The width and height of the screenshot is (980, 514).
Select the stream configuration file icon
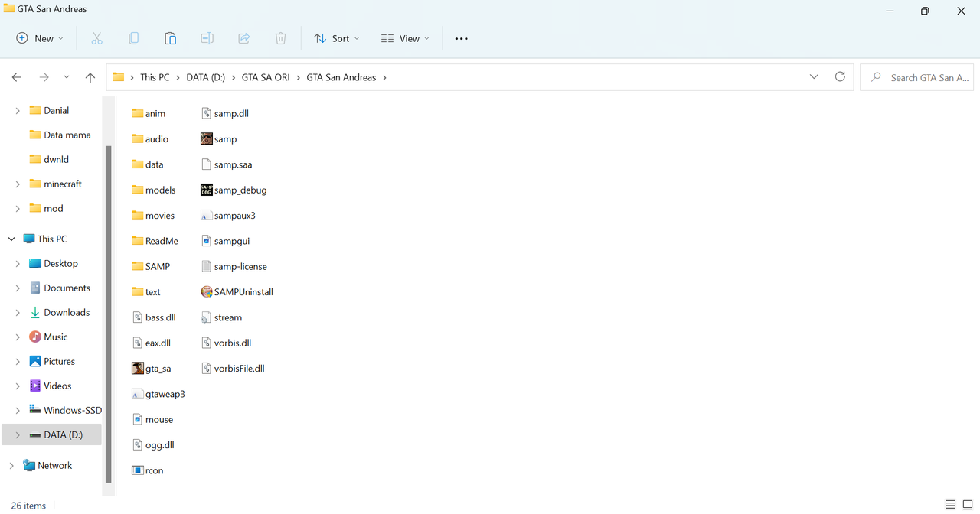click(x=206, y=317)
